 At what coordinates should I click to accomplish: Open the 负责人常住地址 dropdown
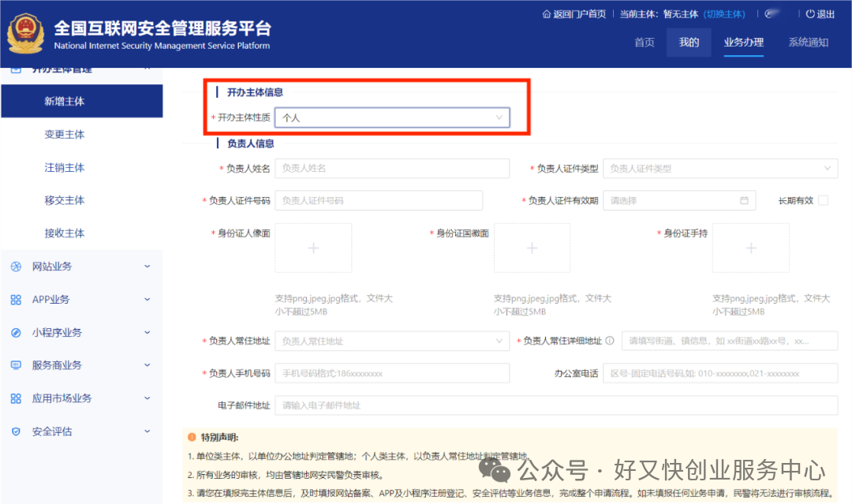[x=392, y=341]
